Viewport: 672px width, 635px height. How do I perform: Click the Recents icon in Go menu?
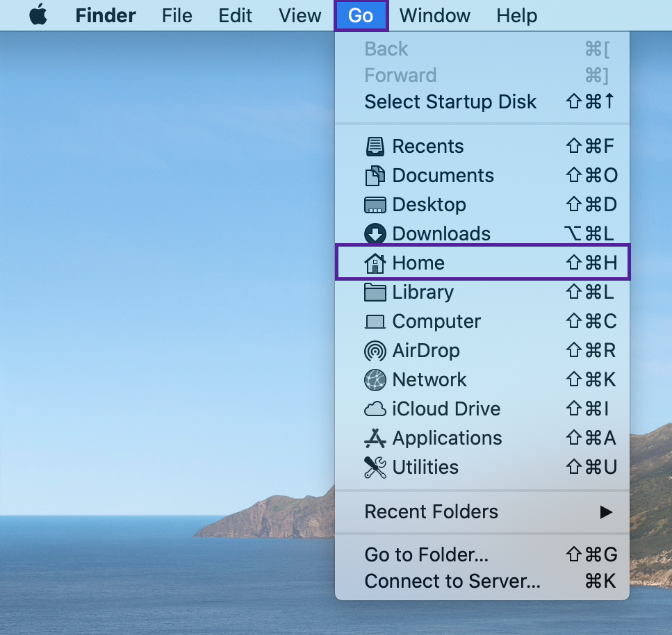[375, 146]
